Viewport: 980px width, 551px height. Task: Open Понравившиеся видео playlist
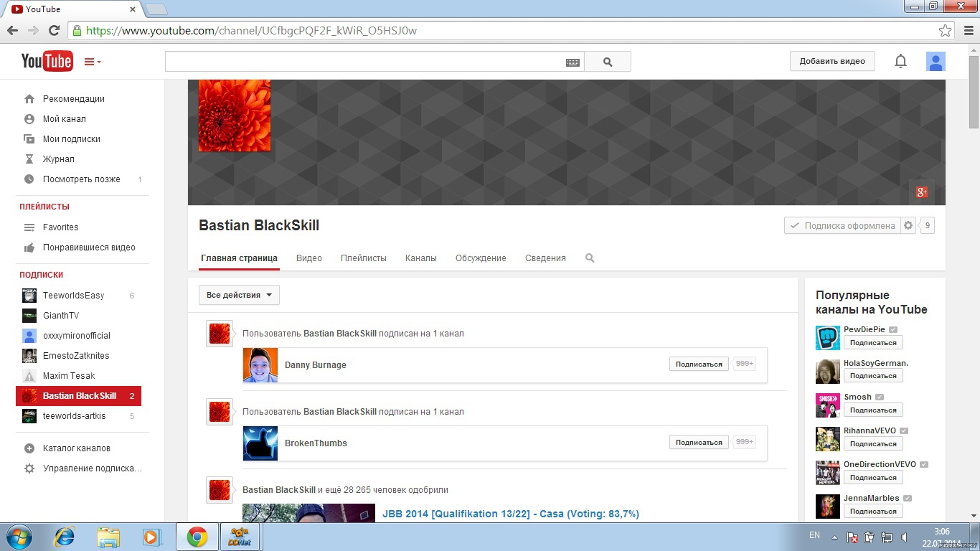pos(89,248)
